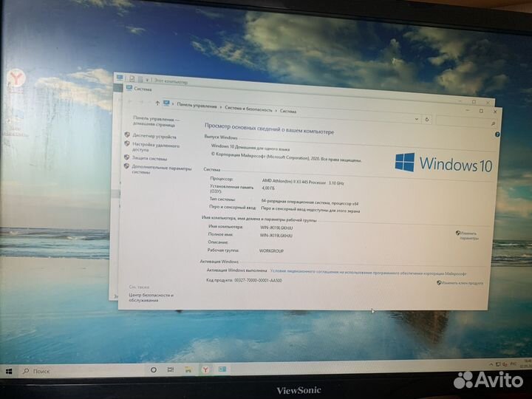Open Task View on taskbar

pos(171,369)
